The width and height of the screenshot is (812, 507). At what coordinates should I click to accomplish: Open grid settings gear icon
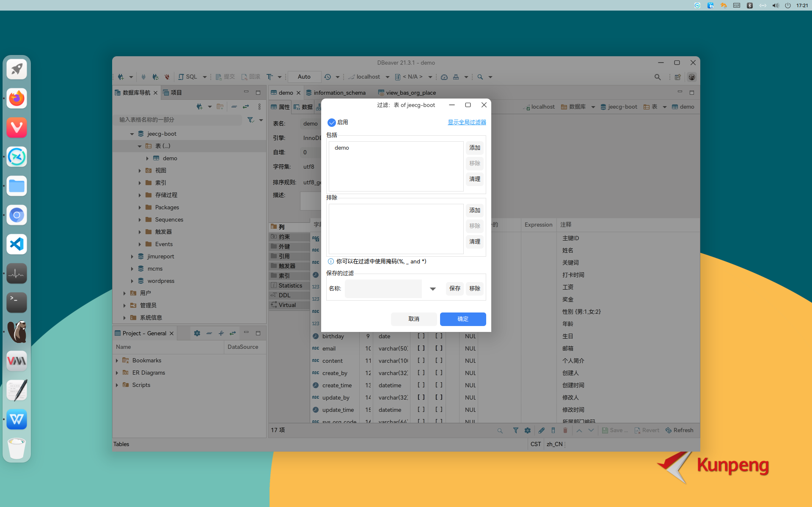coord(527,430)
